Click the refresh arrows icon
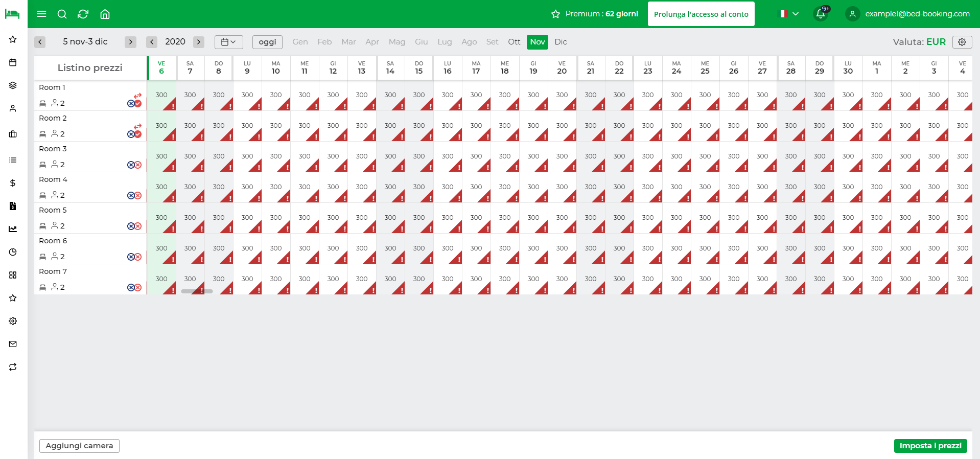 [x=83, y=14]
